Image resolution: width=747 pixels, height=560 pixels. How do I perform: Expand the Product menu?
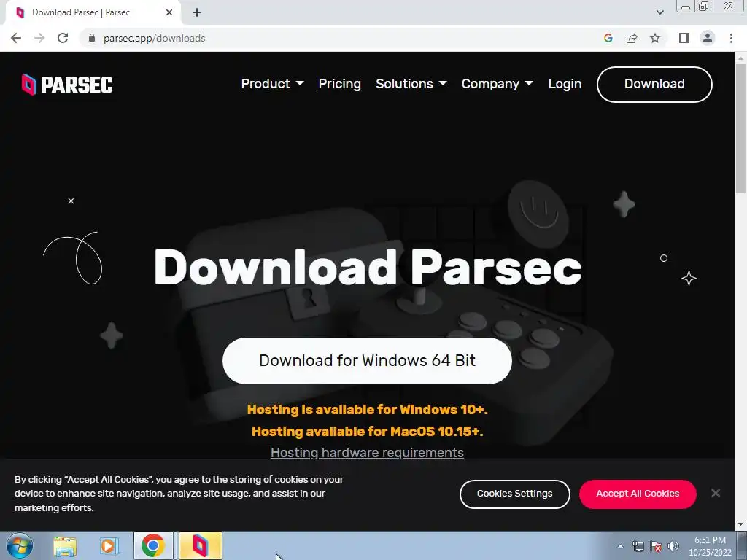point(273,84)
